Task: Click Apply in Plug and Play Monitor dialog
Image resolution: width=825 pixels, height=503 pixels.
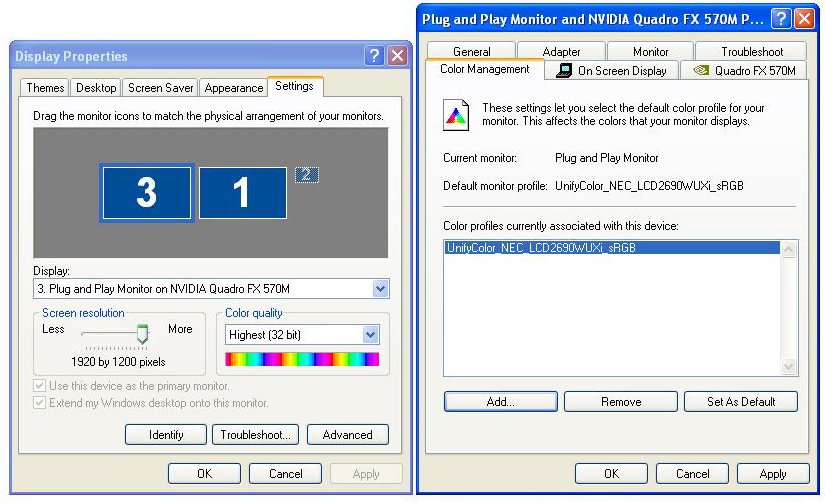Action: pos(773,474)
